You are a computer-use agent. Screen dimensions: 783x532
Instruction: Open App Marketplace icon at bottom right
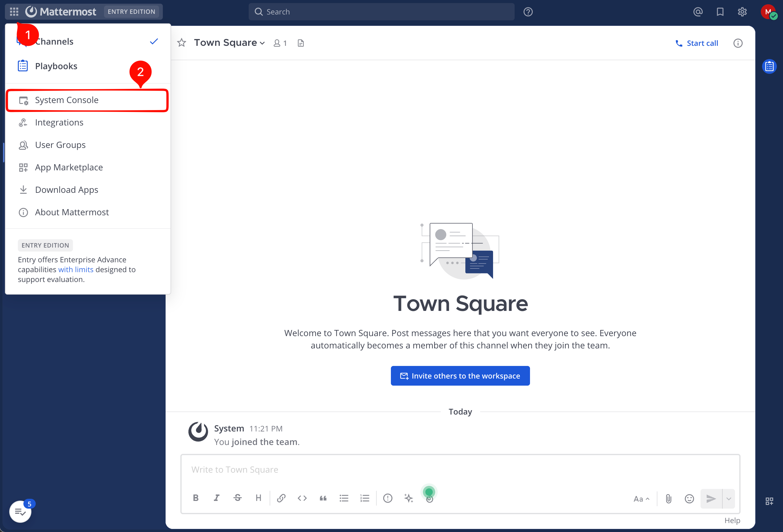pyautogui.click(x=769, y=501)
